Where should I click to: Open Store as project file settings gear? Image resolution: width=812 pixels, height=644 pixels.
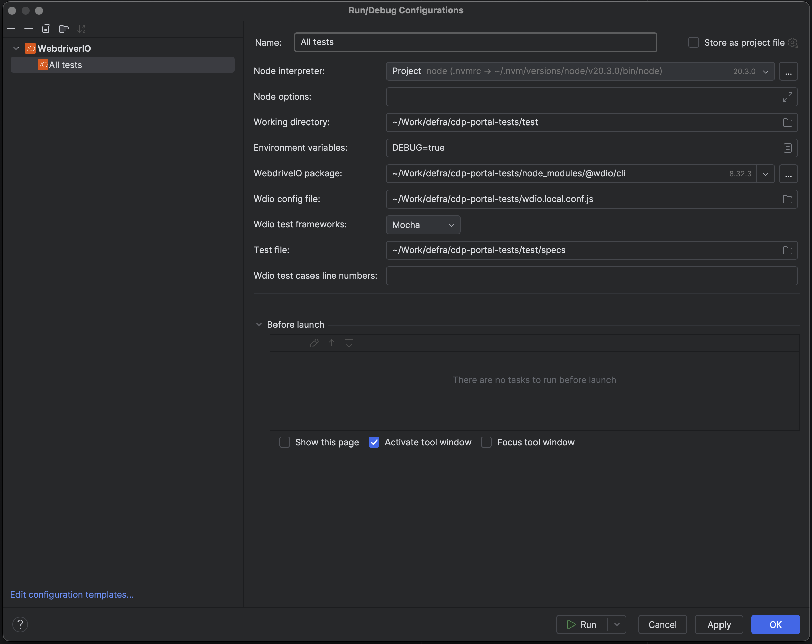tap(793, 43)
